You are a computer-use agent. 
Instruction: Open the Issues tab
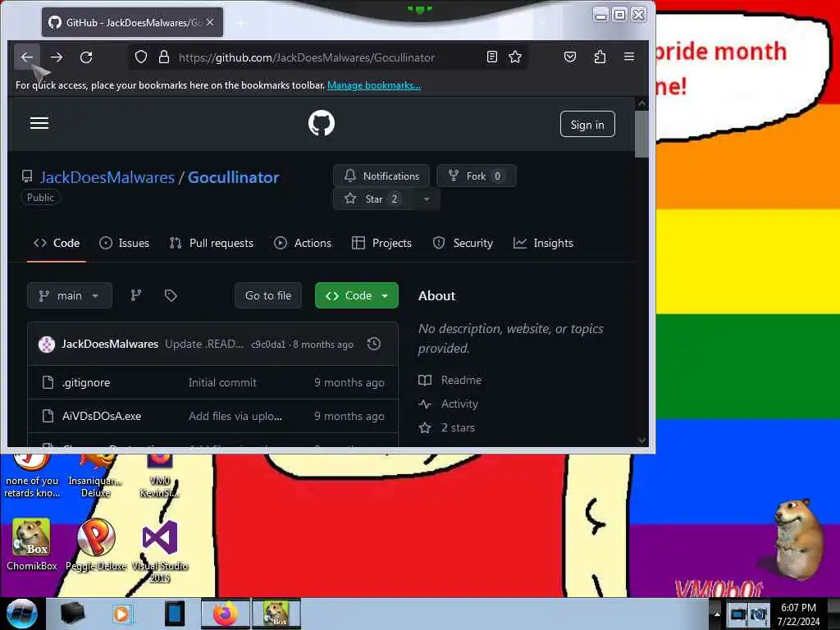tap(125, 243)
